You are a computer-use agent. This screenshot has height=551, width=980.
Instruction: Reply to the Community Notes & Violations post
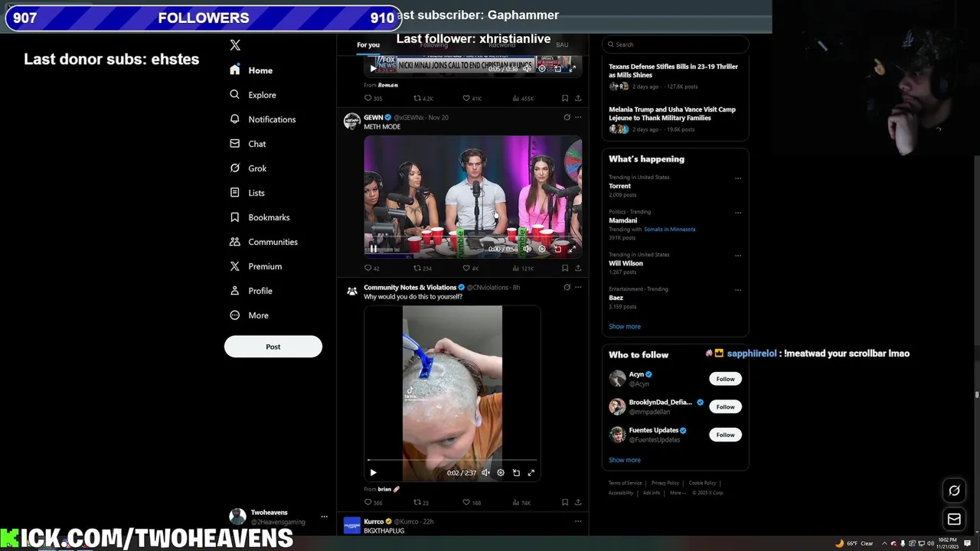(373, 503)
